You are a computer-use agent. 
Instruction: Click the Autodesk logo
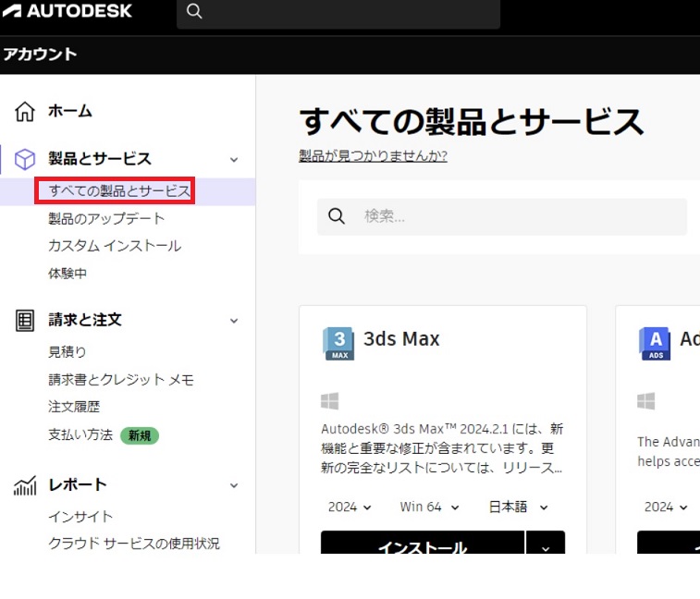[x=68, y=11]
